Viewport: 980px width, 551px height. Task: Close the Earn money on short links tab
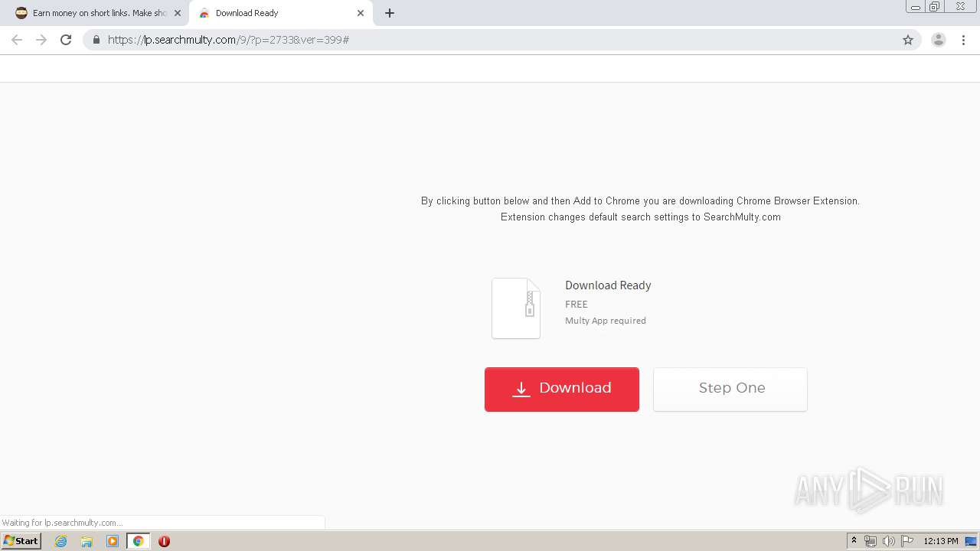coord(178,13)
